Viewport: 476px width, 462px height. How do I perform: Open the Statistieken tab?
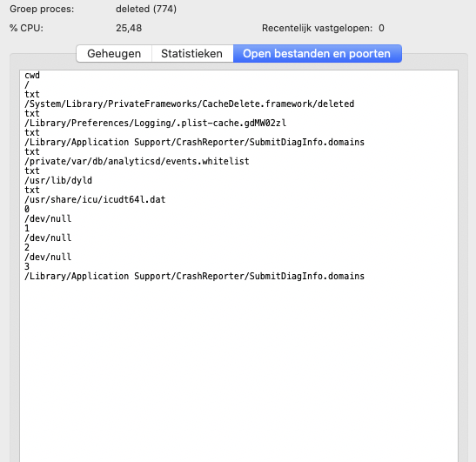click(x=191, y=53)
